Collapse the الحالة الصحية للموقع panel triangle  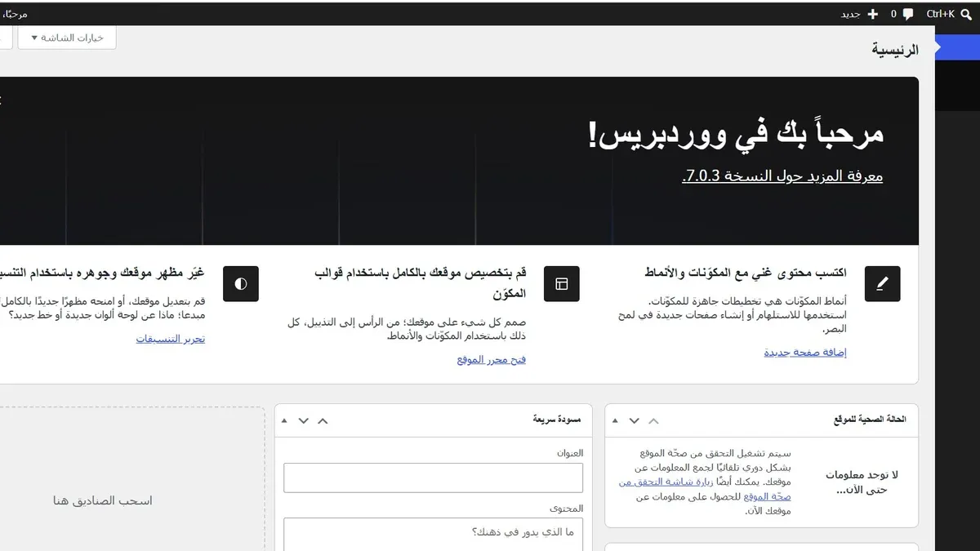(615, 420)
